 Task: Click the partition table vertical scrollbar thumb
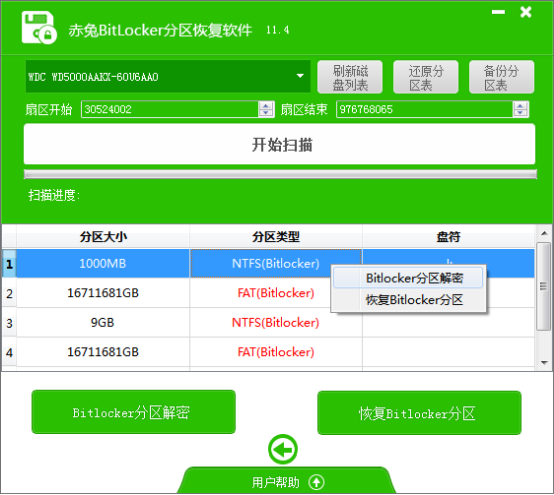pos(543,286)
